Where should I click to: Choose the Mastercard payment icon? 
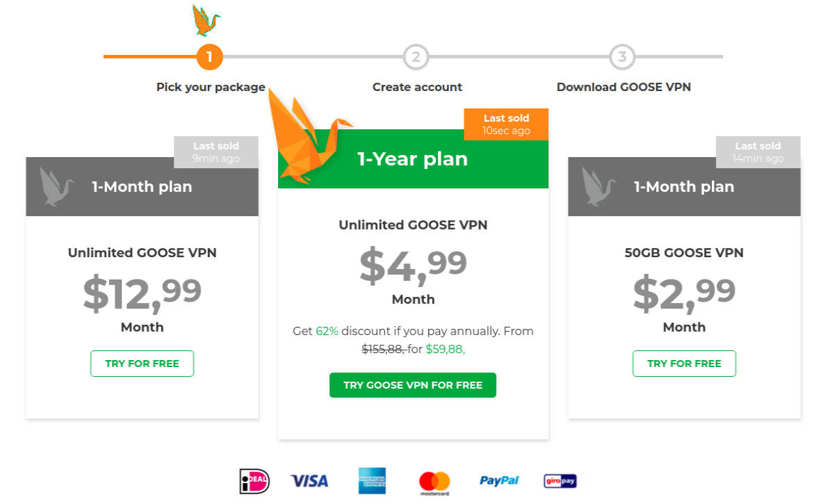(x=434, y=482)
